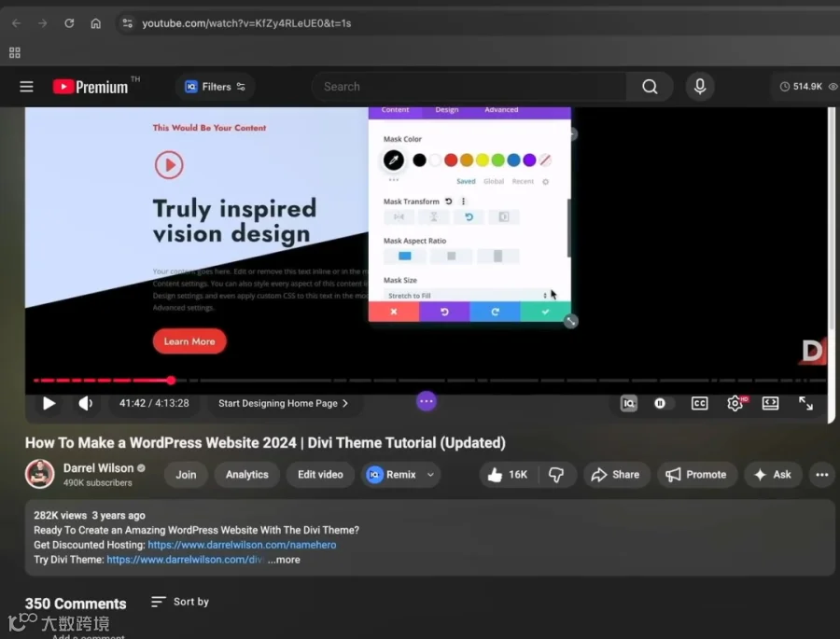Mute the video volume
840x639 pixels.
85,403
